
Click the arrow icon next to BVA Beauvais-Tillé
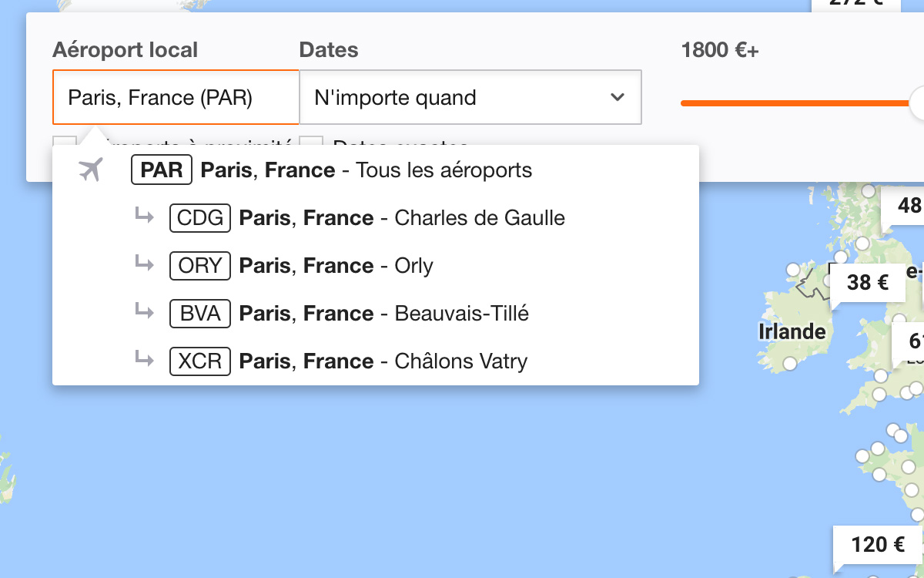click(x=145, y=314)
